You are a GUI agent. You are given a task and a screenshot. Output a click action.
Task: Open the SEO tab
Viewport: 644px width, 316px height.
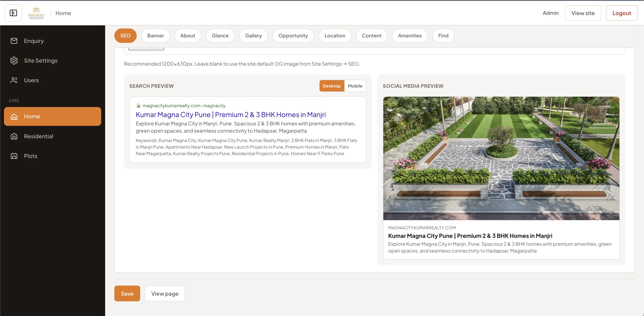tap(126, 36)
